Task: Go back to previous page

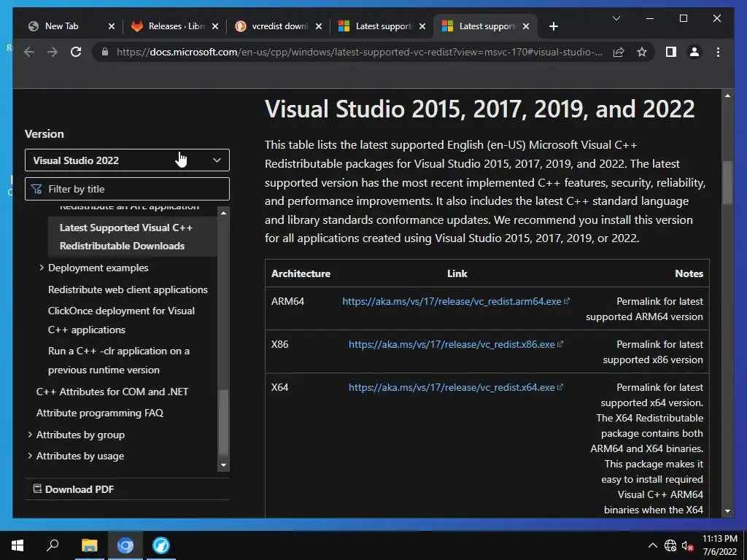Action: (x=29, y=52)
